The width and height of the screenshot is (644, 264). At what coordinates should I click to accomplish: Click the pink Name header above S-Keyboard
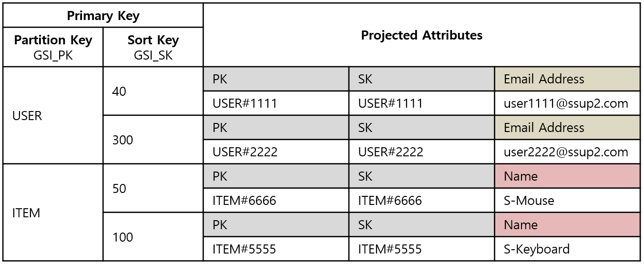[x=567, y=224]
